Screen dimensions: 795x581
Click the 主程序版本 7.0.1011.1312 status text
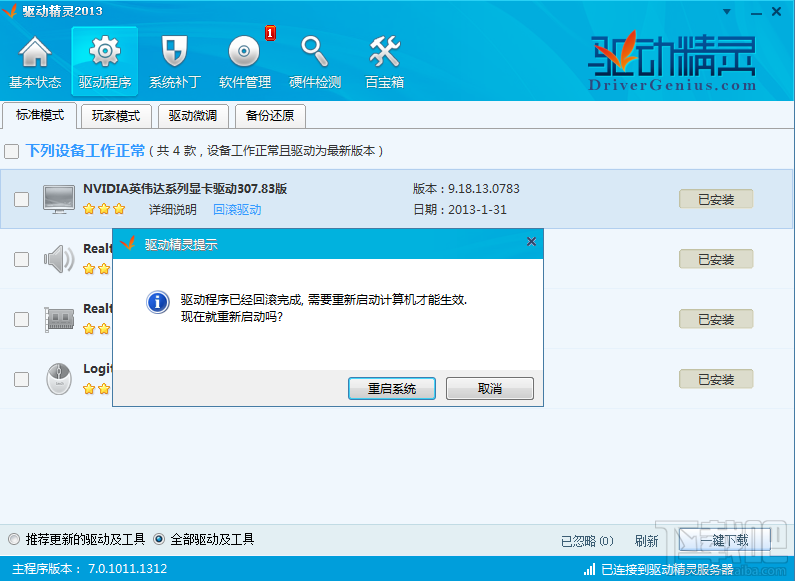tap(89, 568)
